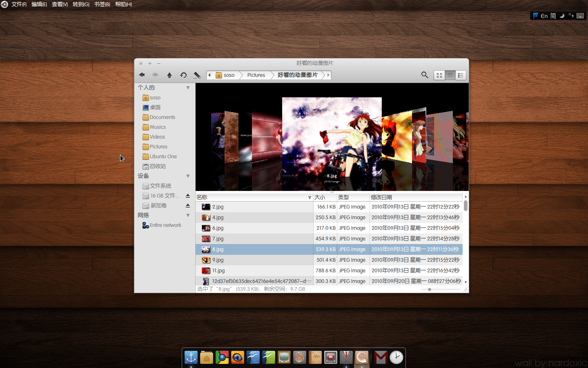Reload the current folder view
The height and width of the screenshot is (368, 588).
183,75
